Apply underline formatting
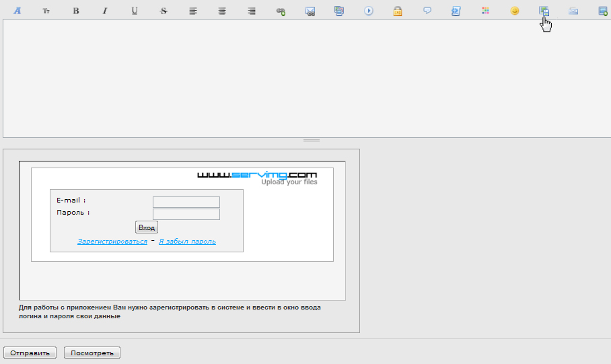This screenshot has height=364, width=611. 135,11
